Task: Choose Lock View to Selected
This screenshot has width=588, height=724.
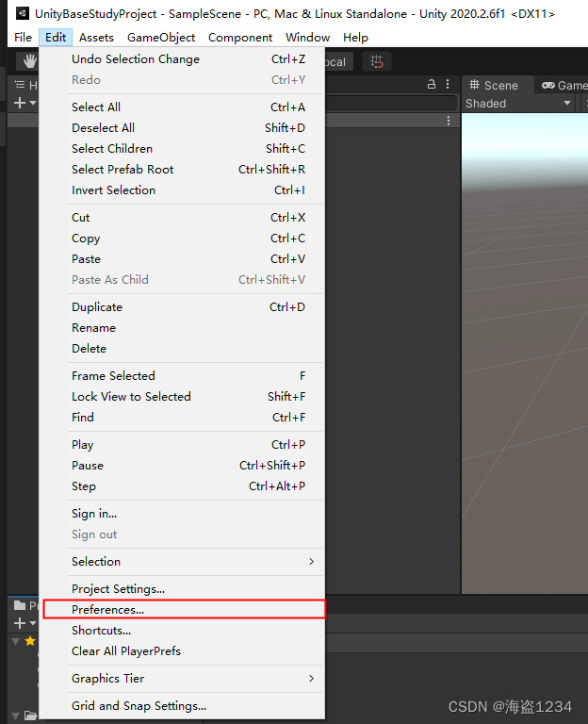Action: [184, 397]
